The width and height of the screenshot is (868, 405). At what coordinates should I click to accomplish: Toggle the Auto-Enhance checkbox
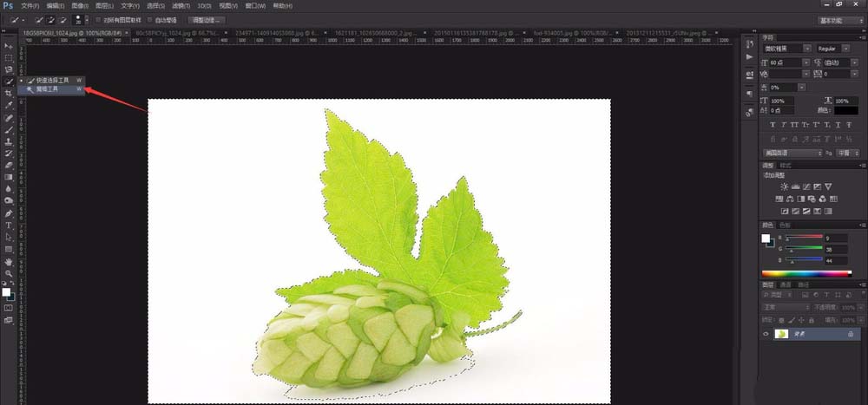pyautogui.click(x=151, y=19)
